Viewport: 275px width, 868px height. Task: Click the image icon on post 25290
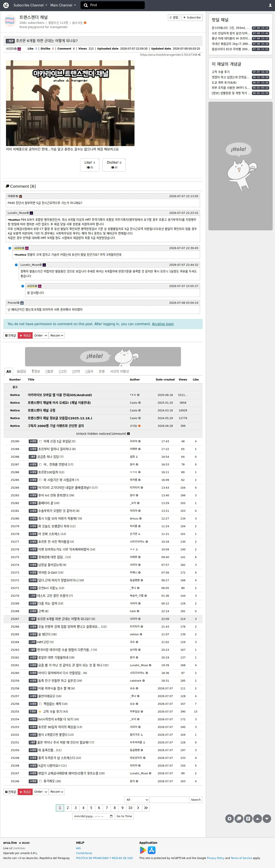[40, 441]
